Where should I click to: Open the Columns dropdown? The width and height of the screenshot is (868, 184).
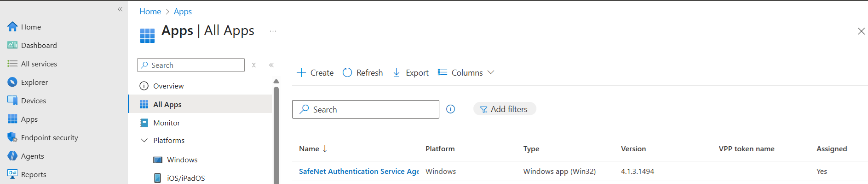coord(466,72)
